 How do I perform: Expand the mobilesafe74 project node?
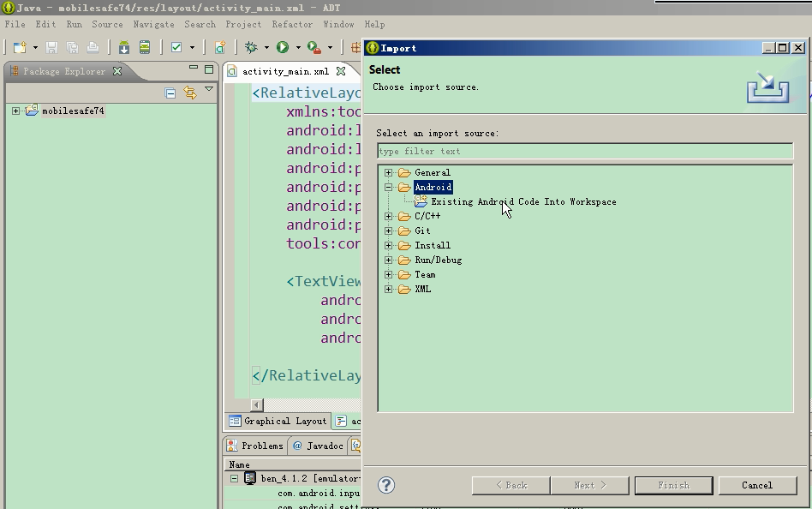pyautogui.click(x=15, y=111)
